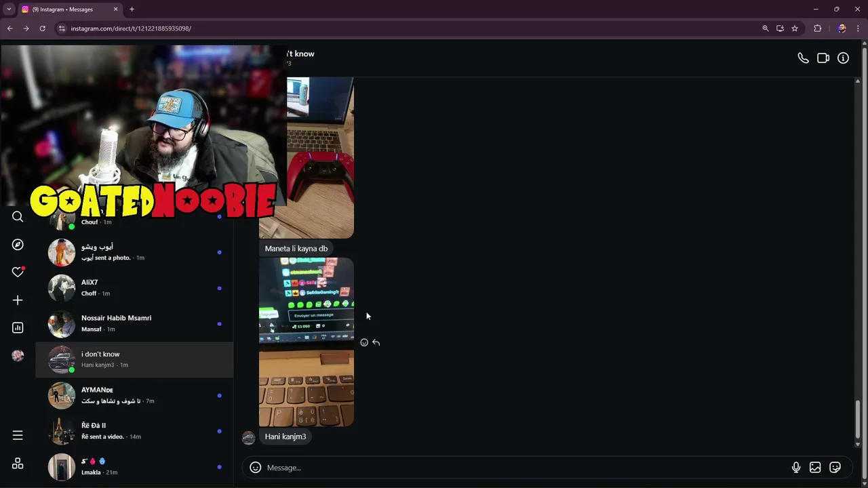Click the browser forward arrow

tap(26, 28)
